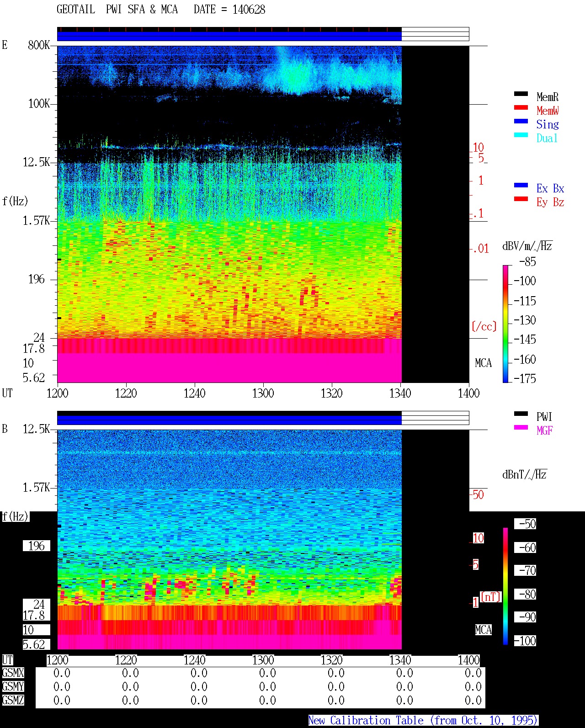Select the PWI legend label
The width and height of the screenshot is (585, 728).
(544, 417)
